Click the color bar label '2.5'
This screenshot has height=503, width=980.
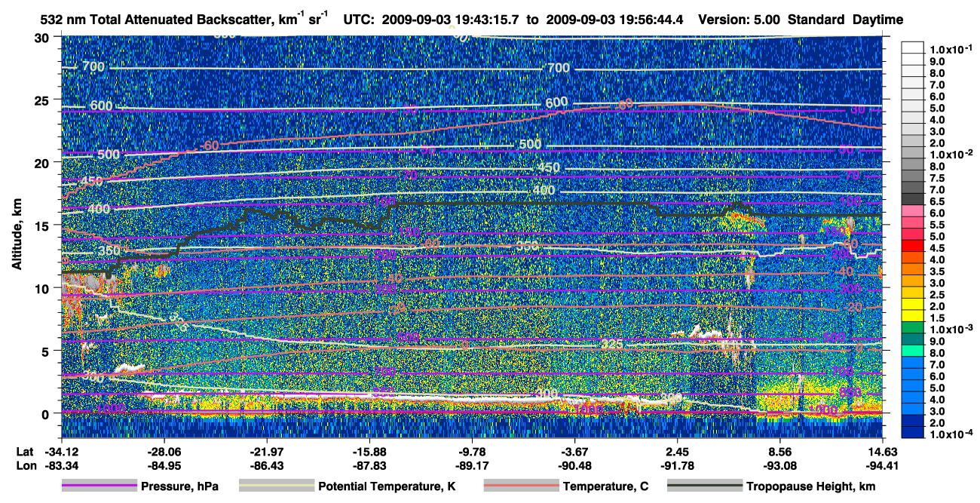938,294
